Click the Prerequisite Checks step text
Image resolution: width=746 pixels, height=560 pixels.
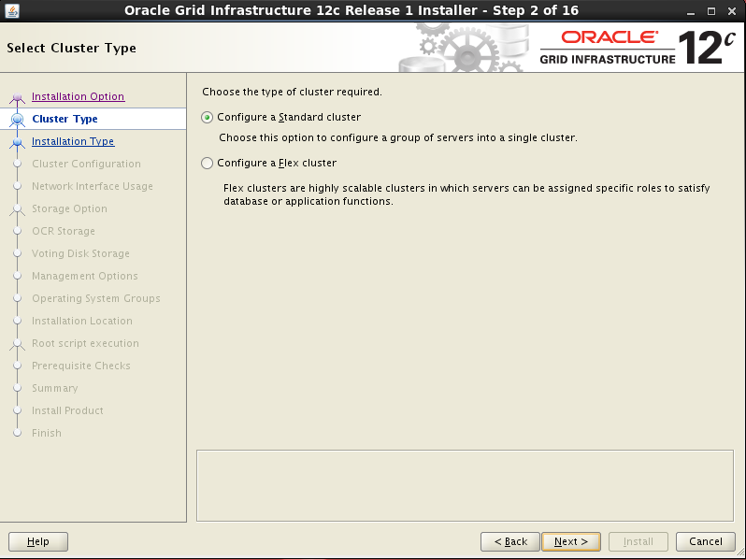coord(81,366)
